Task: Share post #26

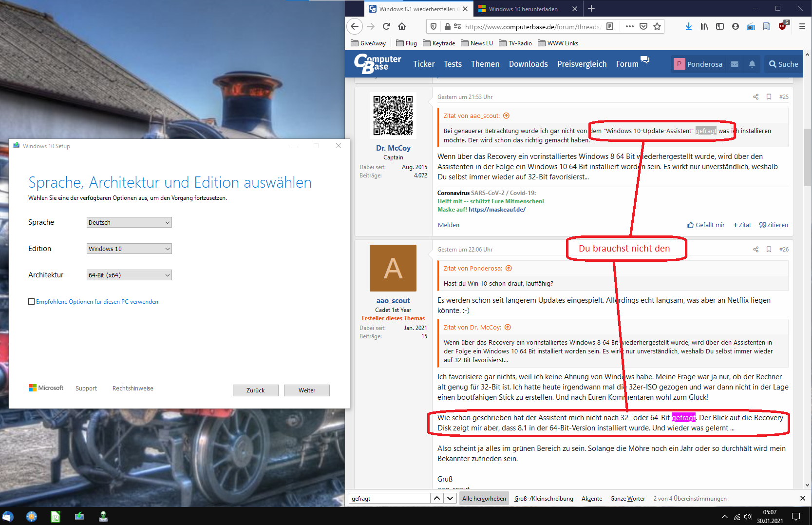Action: click(755, 249)
